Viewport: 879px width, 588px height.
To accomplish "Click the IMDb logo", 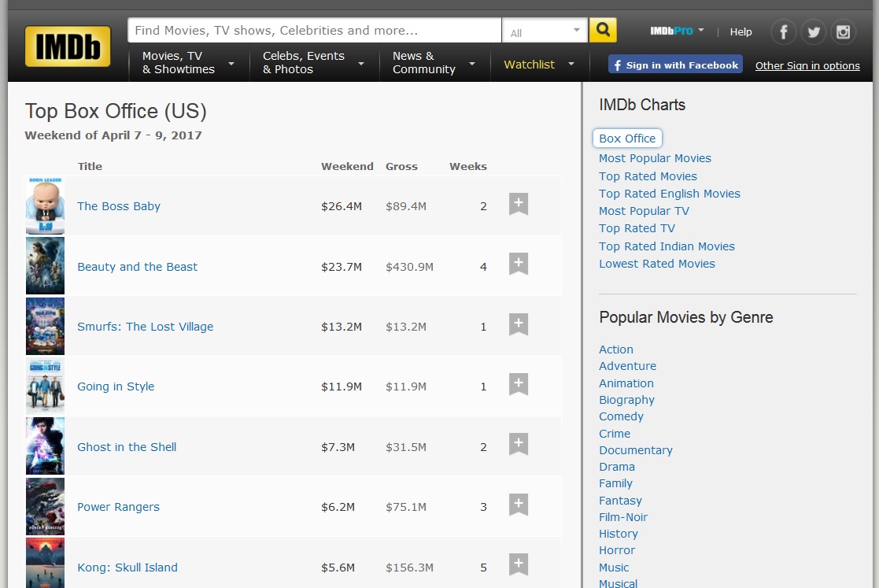I will (x=67, y=46).
